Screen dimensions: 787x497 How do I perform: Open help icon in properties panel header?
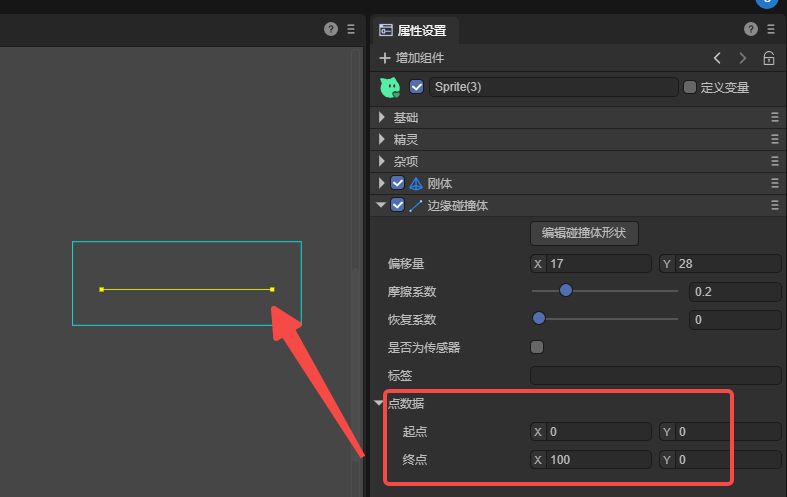751,30
